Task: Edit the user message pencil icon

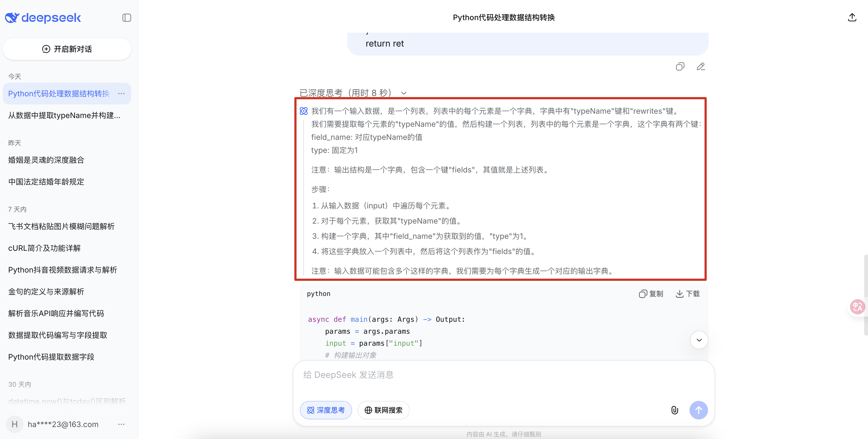Action: [701, 67]
